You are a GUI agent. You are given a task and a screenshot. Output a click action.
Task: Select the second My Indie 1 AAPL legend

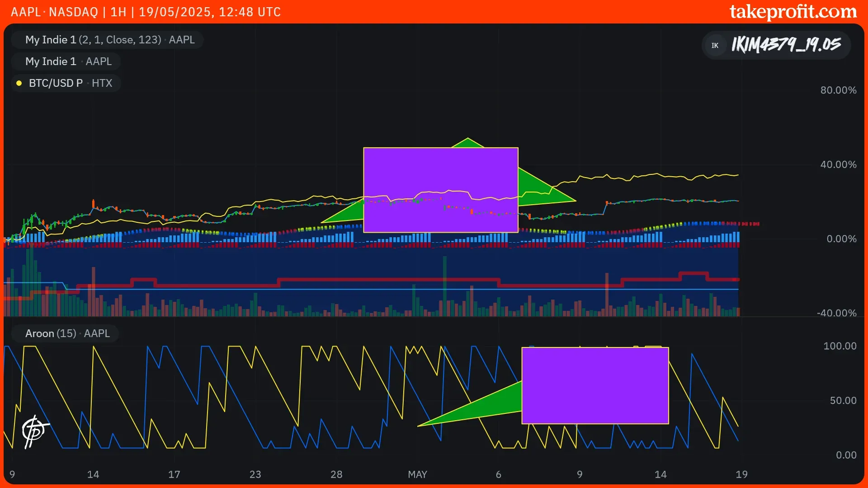68,61
